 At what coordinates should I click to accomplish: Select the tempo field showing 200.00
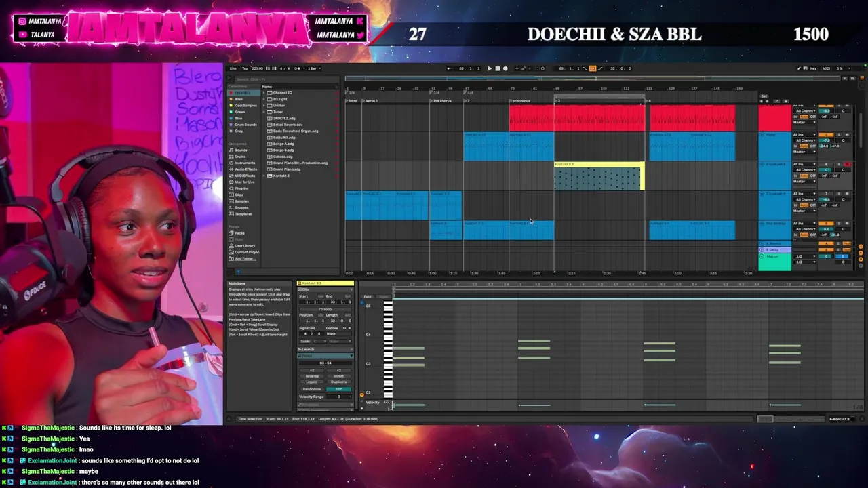point(258,68)
